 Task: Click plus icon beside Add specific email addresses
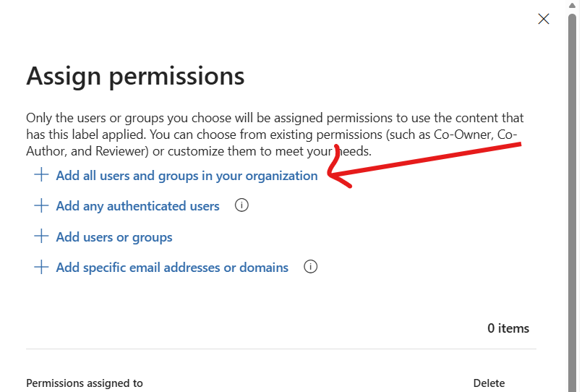click(x=41, y=267)
